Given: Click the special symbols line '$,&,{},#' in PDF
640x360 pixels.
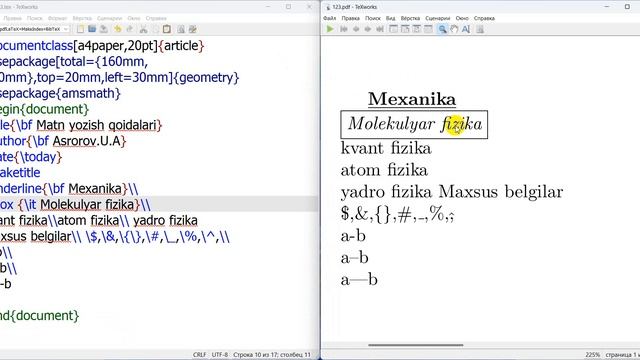Looking at the screenshot, I should click(x=398, y=214).
